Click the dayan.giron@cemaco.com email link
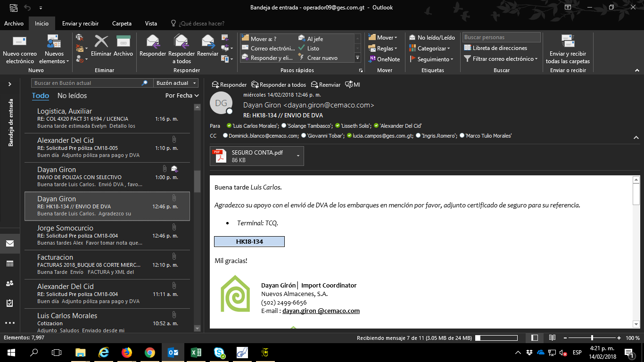The width and height of the screenshot is (644, 362). 321,311
